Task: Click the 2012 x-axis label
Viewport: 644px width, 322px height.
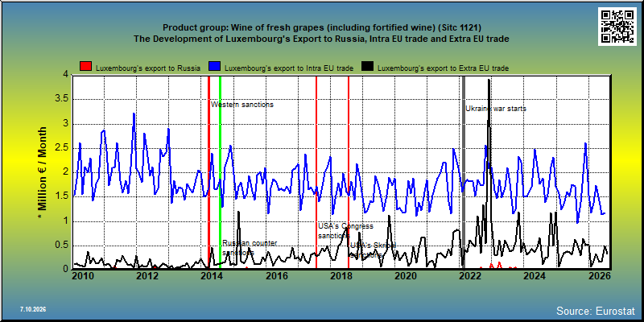Action: 147,276
